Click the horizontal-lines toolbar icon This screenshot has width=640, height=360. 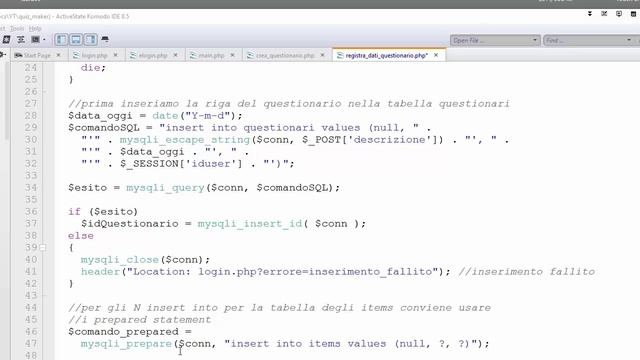pyautogui.click(x=21, y=40)
